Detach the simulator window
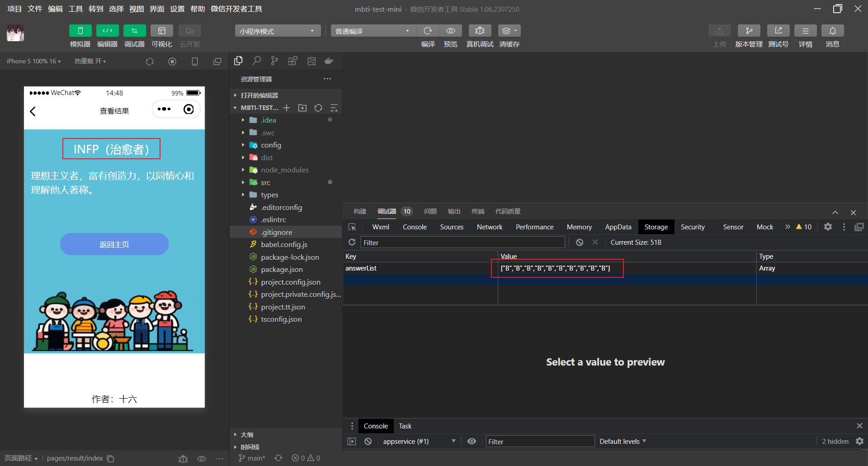 [217, 62]
